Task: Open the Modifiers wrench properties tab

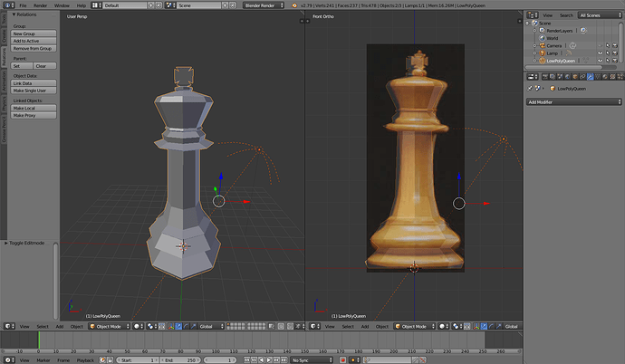Action: [x=591, y=77]
